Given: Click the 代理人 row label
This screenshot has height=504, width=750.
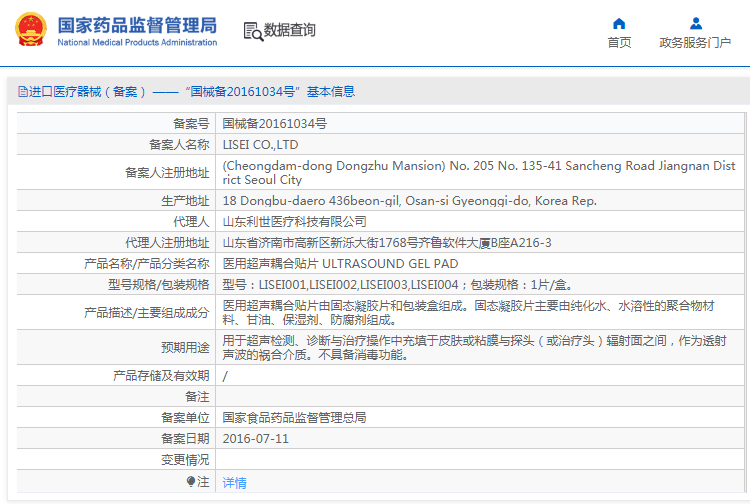Looking at the screenshot, I should 191,221.
